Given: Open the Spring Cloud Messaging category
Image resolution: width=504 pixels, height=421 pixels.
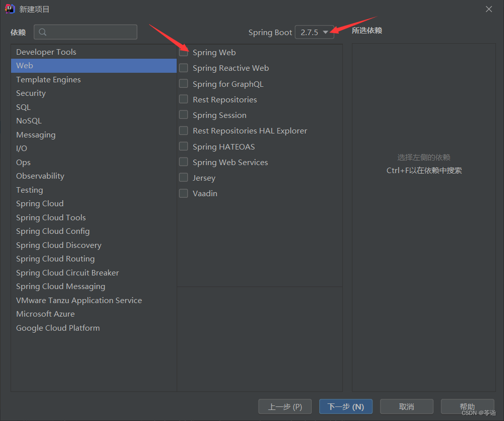Looking at the screenshot, I should pos(94,287).
